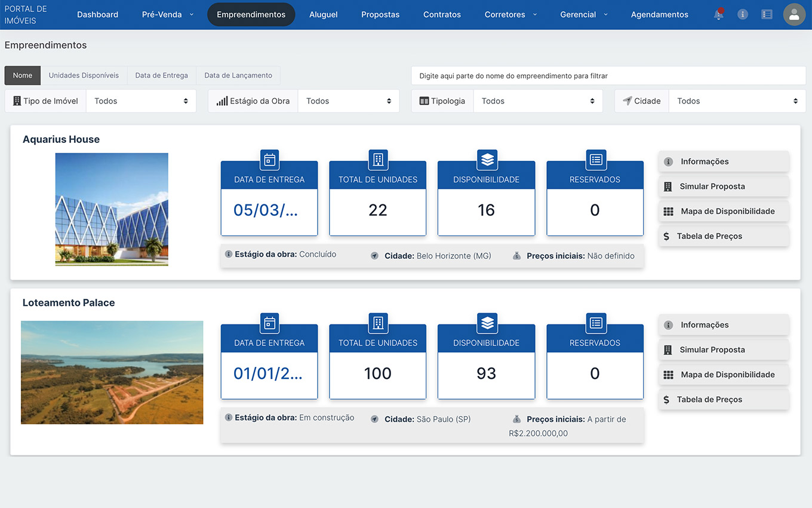Click list icon on Loteamento Palace Reservados card
This screenshot has width=812, height=508.
pyautogui.click(x=595, y=323)
